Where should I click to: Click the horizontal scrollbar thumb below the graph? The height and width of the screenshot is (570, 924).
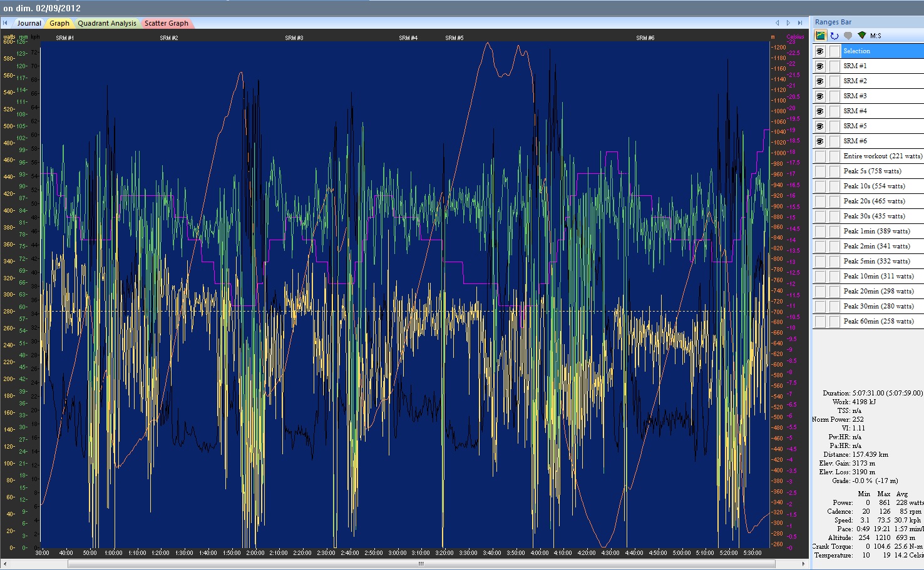421,564
